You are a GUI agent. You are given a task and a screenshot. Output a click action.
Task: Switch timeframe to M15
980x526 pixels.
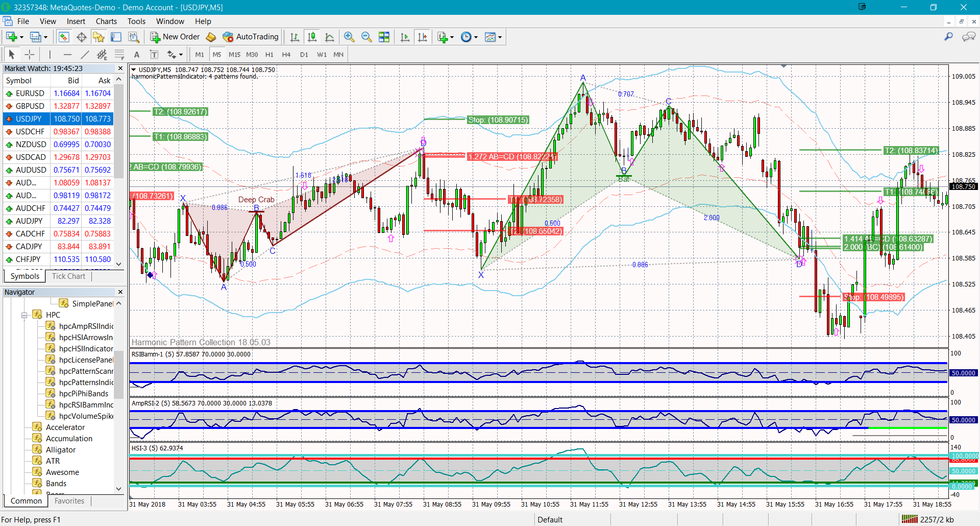pos(234,54)
